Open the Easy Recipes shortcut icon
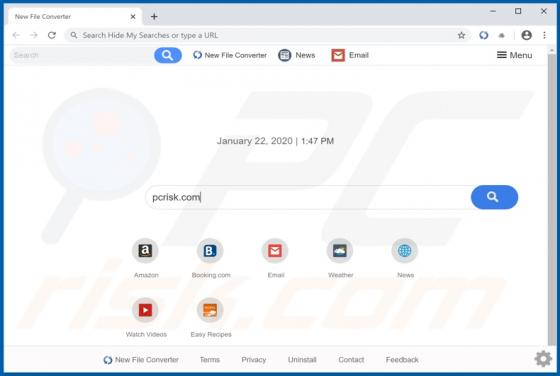The width and height of the screenshot is (560, 376). (210, 310)
